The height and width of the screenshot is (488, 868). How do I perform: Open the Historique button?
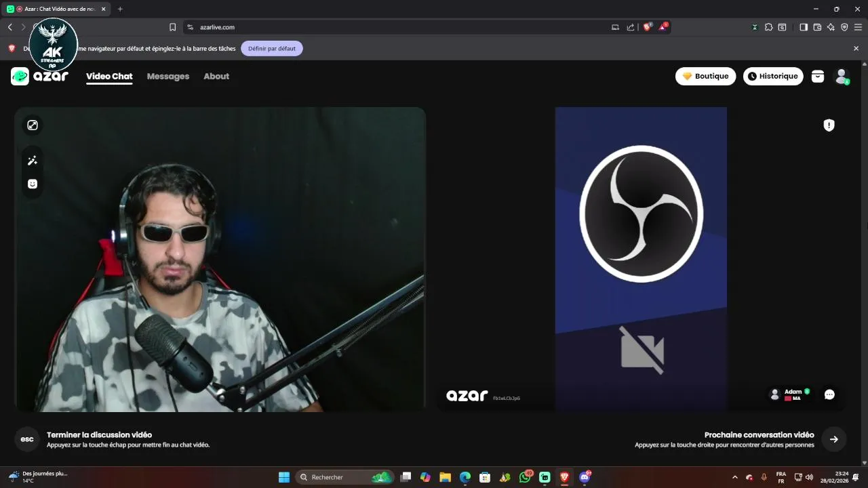click(773, 76)
